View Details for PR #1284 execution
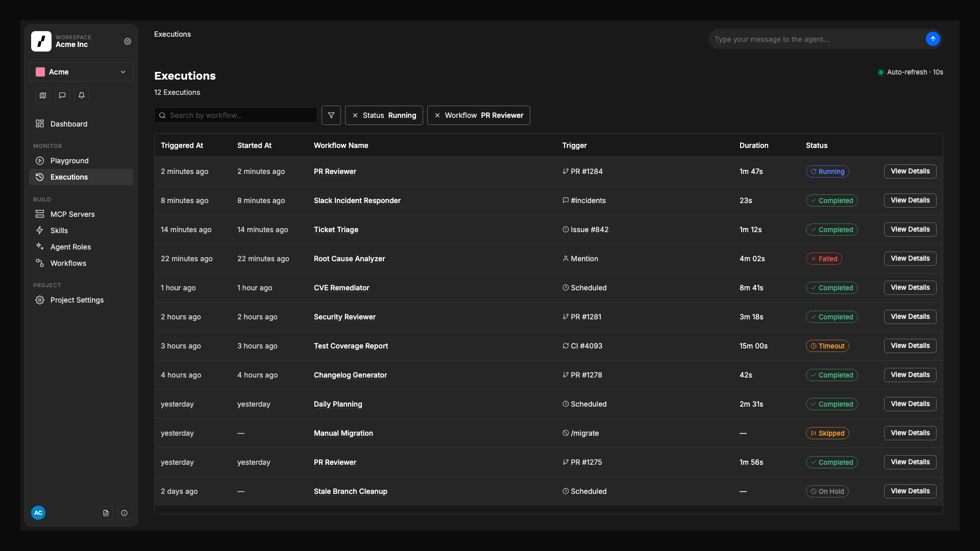This screenshot has height=551, width=980. point(910,171)
